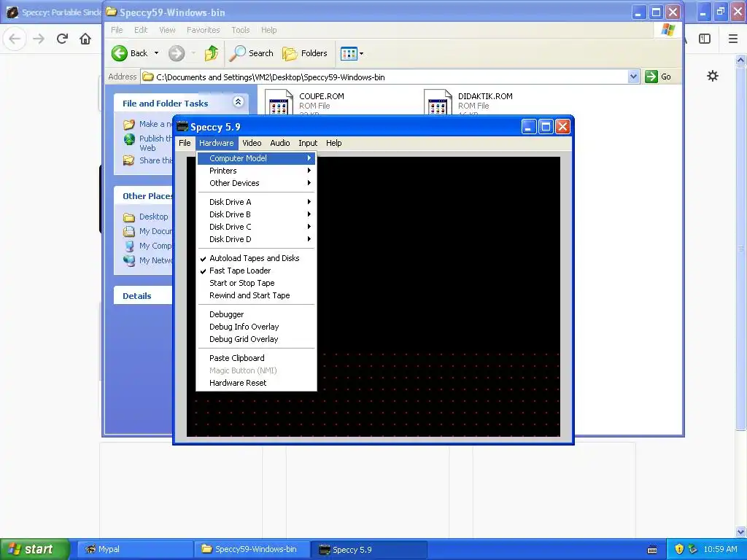Open the Explorer address bar dropdown

coord(633,77)
